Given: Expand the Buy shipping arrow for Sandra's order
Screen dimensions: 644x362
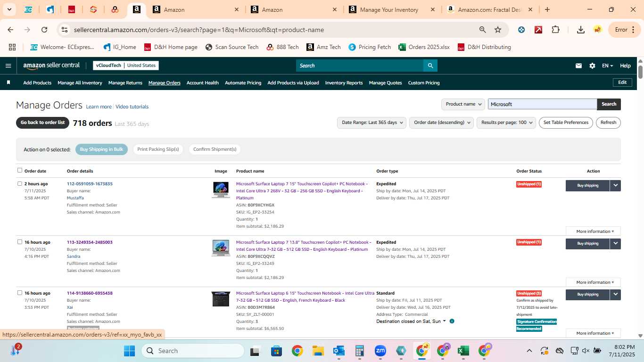Looking at the screenshot, I should pos(615,244).
